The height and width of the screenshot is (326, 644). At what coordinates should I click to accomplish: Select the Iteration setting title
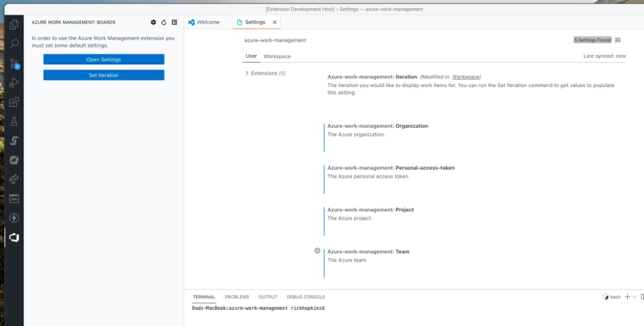point(372,77)
